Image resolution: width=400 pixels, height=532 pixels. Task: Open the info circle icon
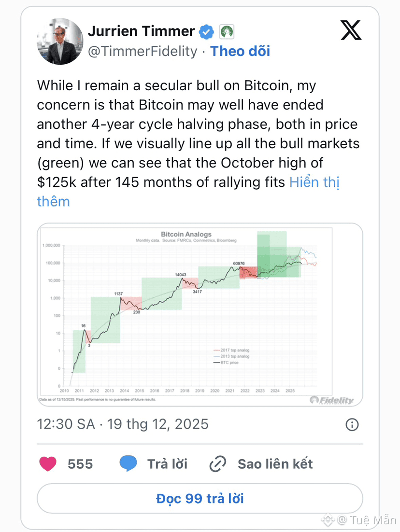click(x=352, y=424)
